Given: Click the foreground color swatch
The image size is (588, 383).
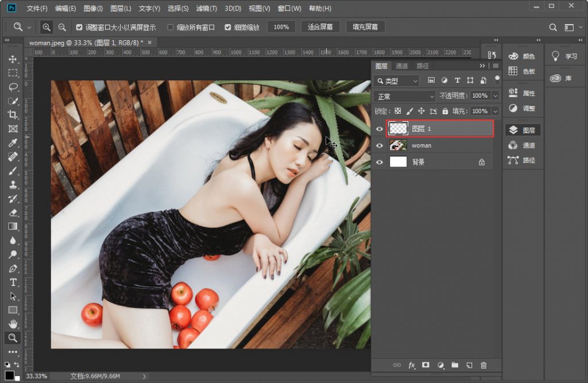Looking at the screenshot, I should tap(10, 375).
